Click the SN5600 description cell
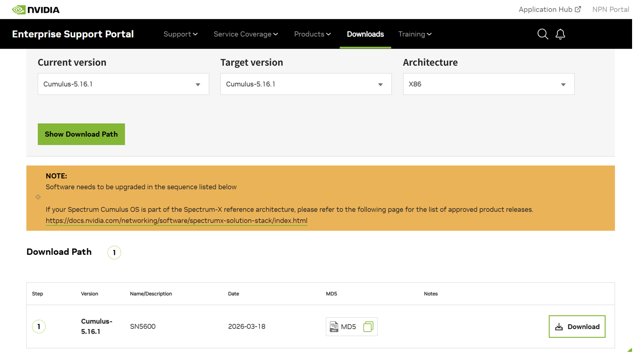 coord(143,327)
